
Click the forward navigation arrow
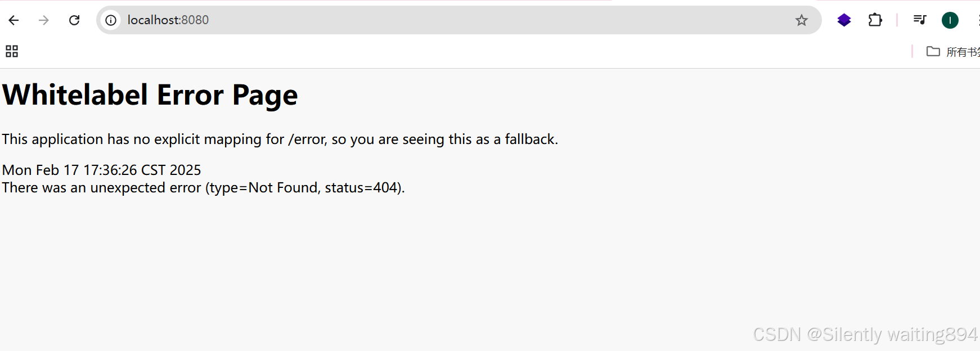pos(44,20)
